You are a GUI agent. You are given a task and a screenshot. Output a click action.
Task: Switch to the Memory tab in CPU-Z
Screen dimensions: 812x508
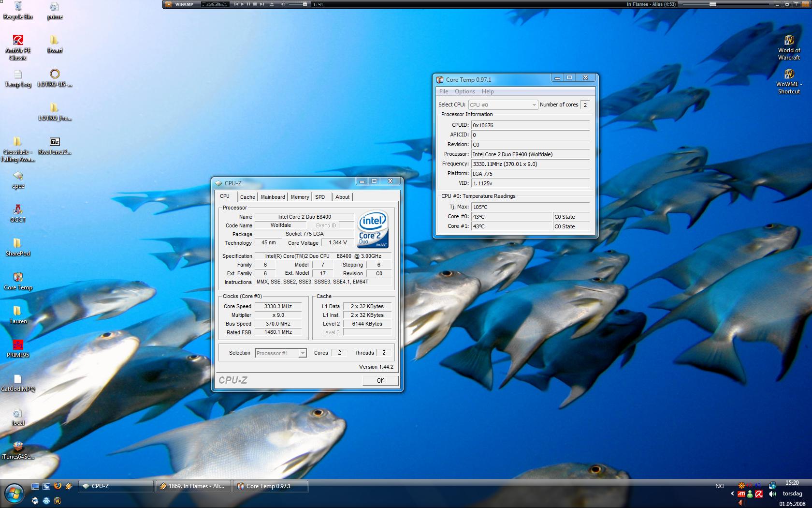point(300,197)
